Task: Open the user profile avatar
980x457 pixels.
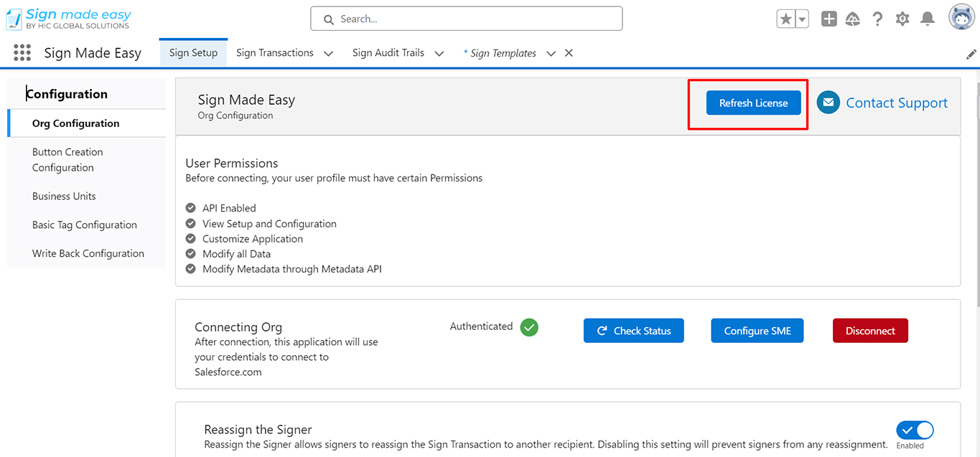Action: coord(961,17)
